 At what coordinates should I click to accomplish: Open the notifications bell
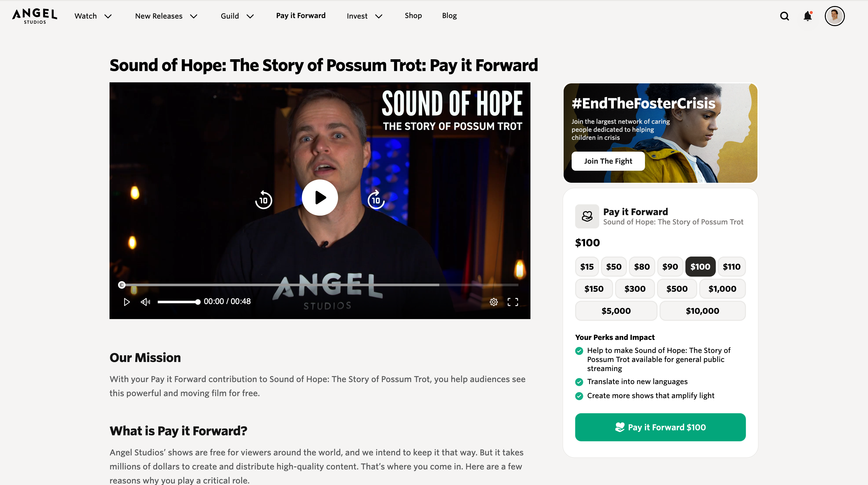coord(808,16)
